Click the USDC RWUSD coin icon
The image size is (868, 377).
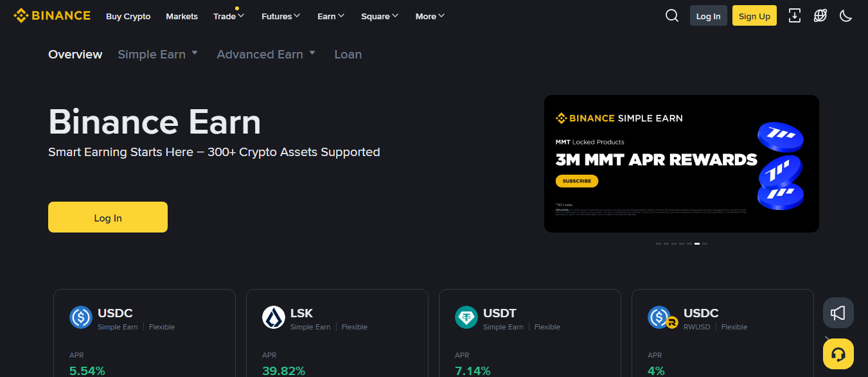tap(663, 317)
